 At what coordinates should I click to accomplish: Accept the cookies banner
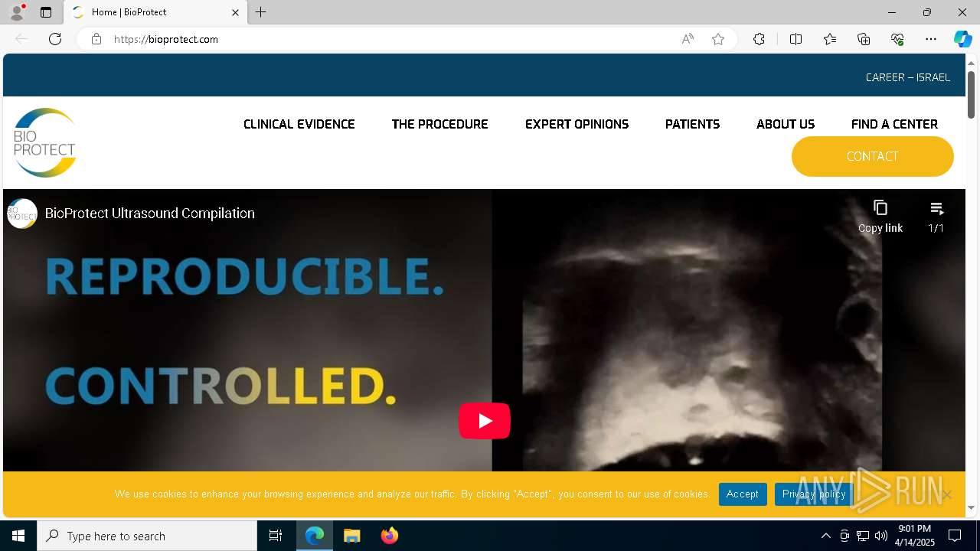(743, 494)
